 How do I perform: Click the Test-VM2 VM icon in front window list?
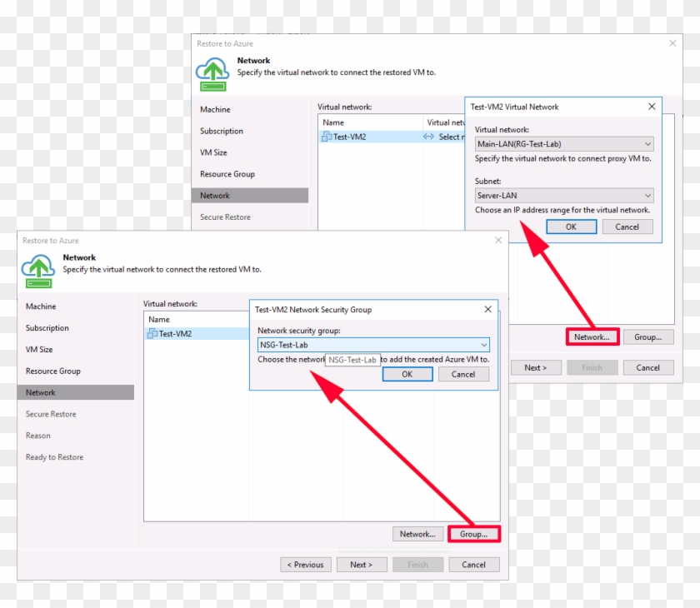point(152,334)
